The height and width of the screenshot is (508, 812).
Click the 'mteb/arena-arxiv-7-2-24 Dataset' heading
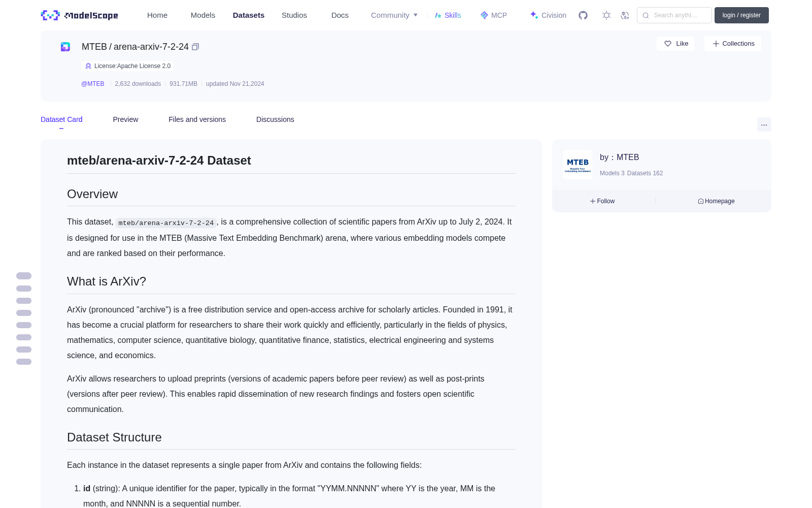[159, 161]
